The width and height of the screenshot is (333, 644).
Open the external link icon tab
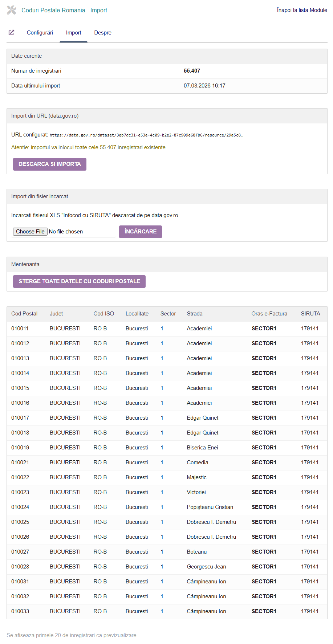pos(12,33)
